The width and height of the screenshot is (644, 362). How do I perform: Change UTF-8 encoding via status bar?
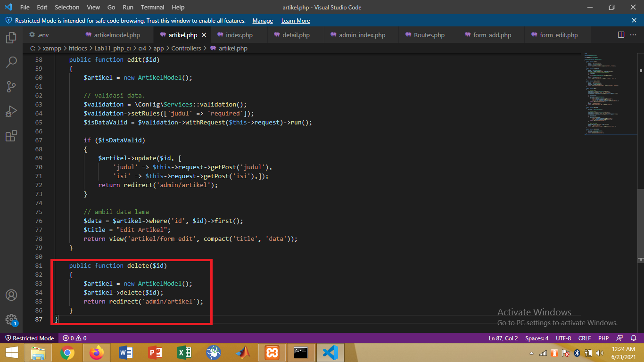[564, 338]
